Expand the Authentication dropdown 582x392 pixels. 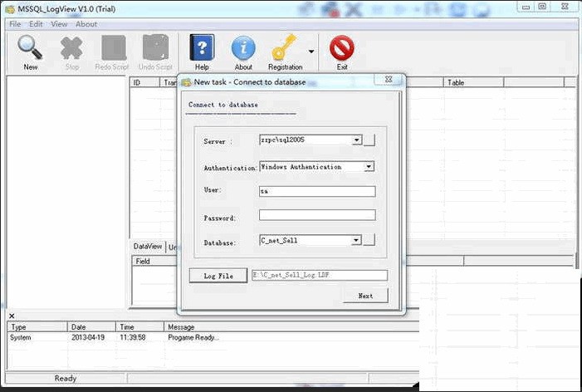(369, 167)
